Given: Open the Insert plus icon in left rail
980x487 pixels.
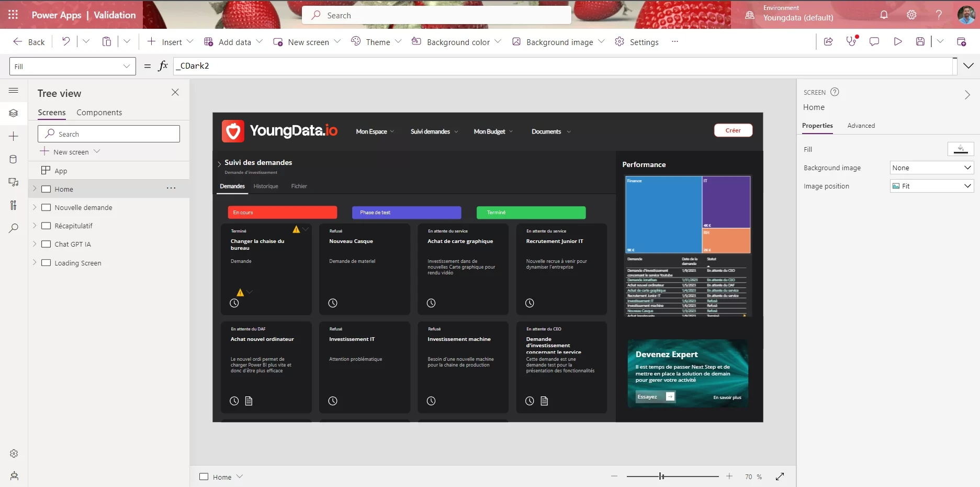Looking at the screenshot, I should point(14,136).
